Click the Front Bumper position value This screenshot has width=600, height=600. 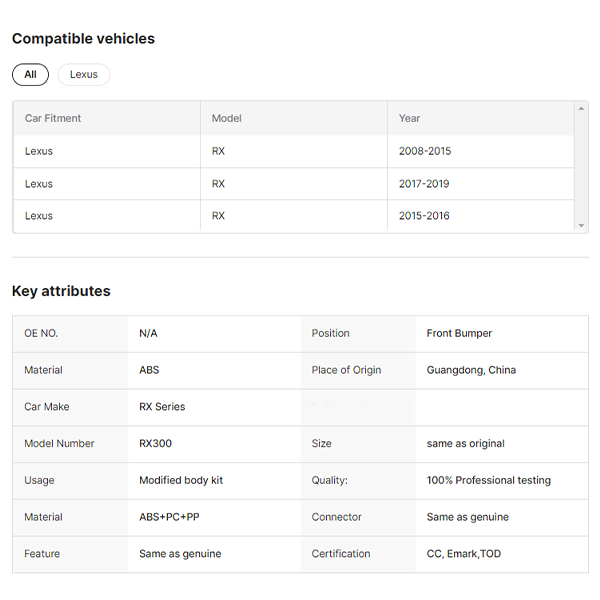point(459,333)
